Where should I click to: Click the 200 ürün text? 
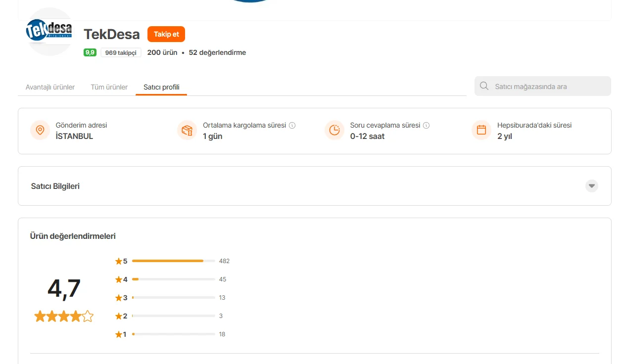[162, 52]
